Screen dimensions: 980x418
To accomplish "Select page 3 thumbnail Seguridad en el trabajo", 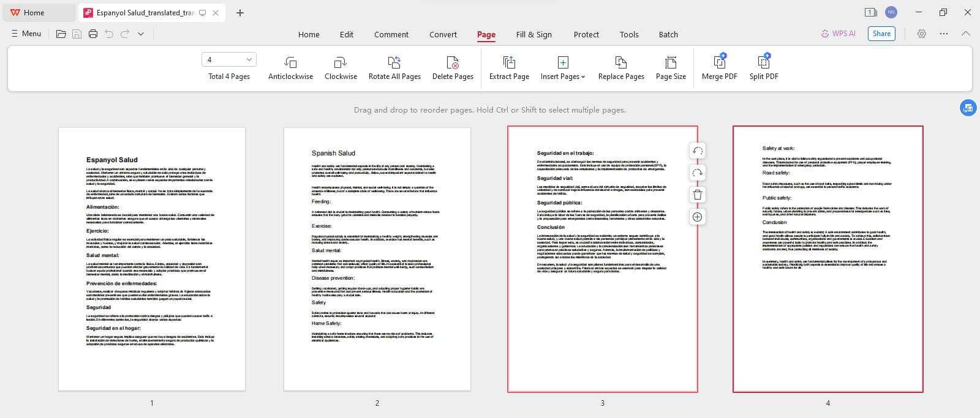I will coord(603,259).
